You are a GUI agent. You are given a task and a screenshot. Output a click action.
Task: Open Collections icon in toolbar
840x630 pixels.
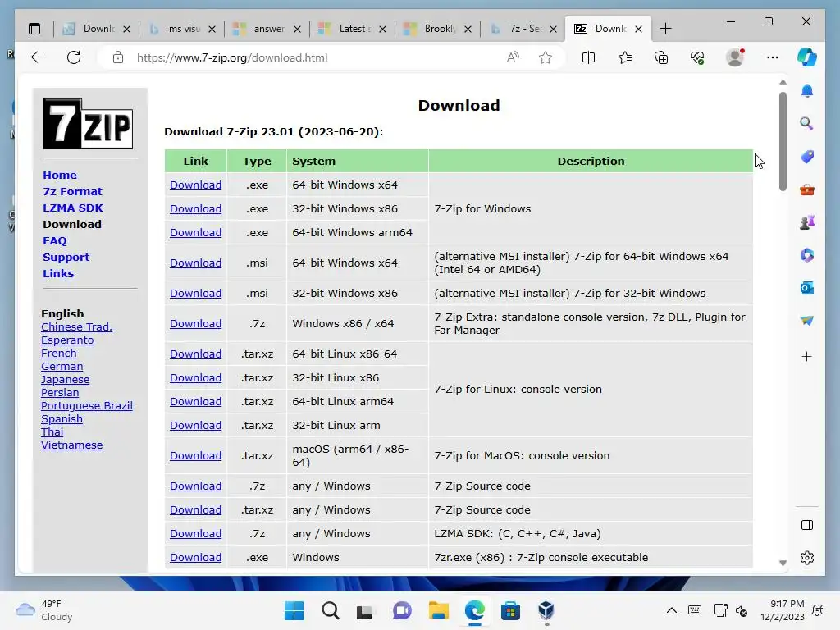point(661,57)
